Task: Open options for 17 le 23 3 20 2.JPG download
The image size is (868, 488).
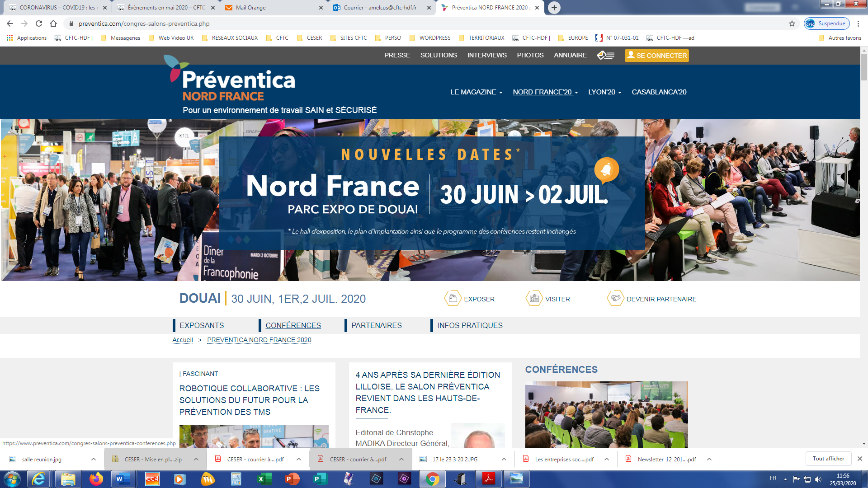Action: tap(504, 459)
